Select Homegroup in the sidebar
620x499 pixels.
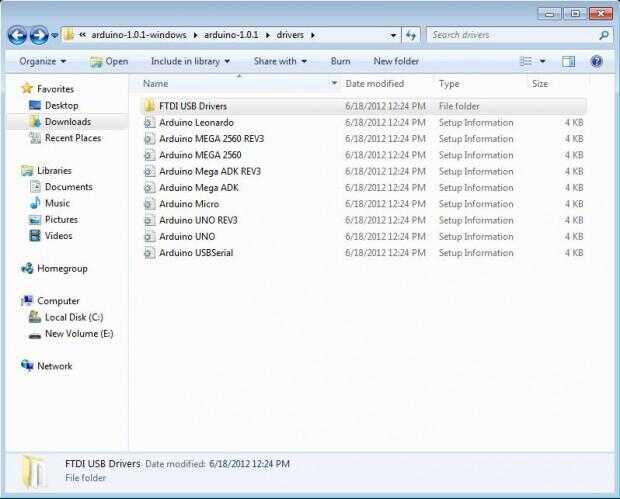click(x=62, y=268)
